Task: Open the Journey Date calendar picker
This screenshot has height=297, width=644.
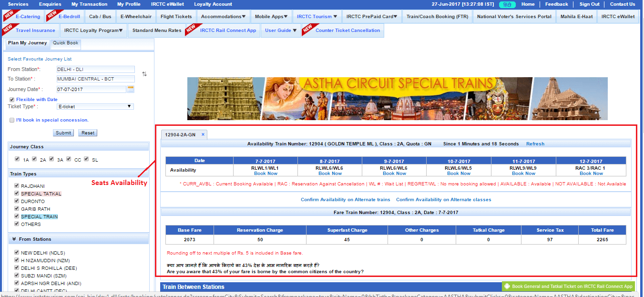Action: point(131,89)
